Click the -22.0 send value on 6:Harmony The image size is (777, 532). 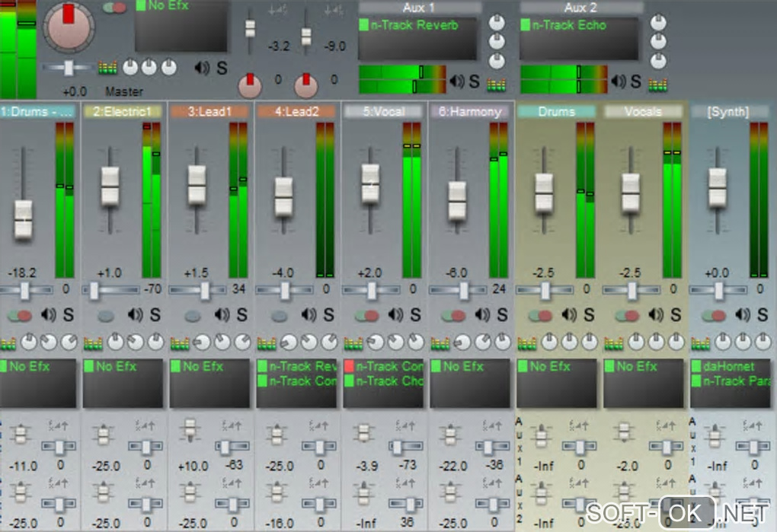[x=453, y=466]
